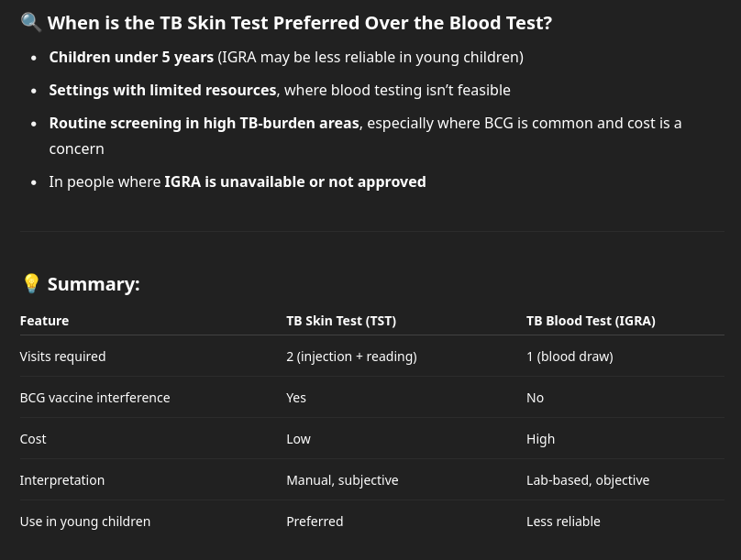This screenshot has width=741, height=560.
Task: Click the 'Less reliable' table cell
Action: tap(563, 522)
